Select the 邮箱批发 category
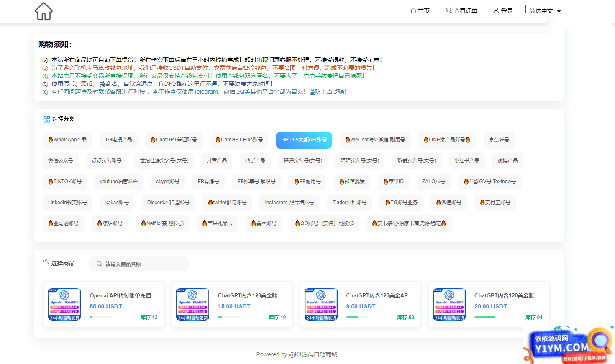Viewport: 615px width, 364px height. (352, 182)
